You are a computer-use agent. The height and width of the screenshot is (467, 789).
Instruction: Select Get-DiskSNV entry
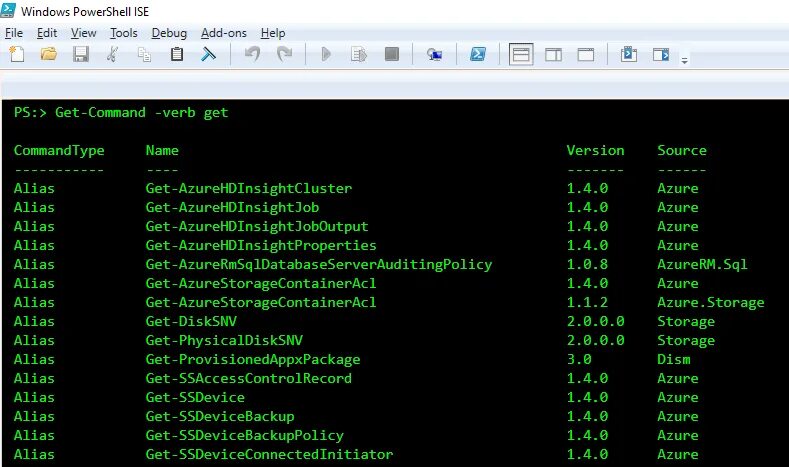point(191,321)
